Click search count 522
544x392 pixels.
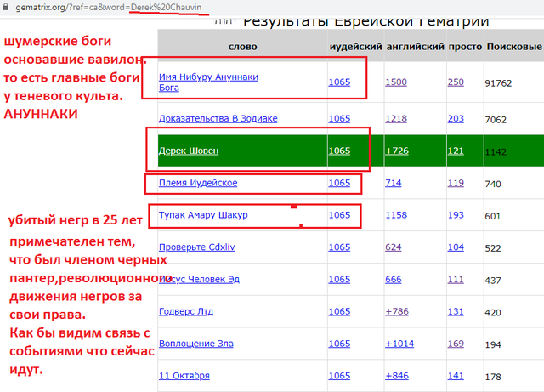tap(493, 248)
